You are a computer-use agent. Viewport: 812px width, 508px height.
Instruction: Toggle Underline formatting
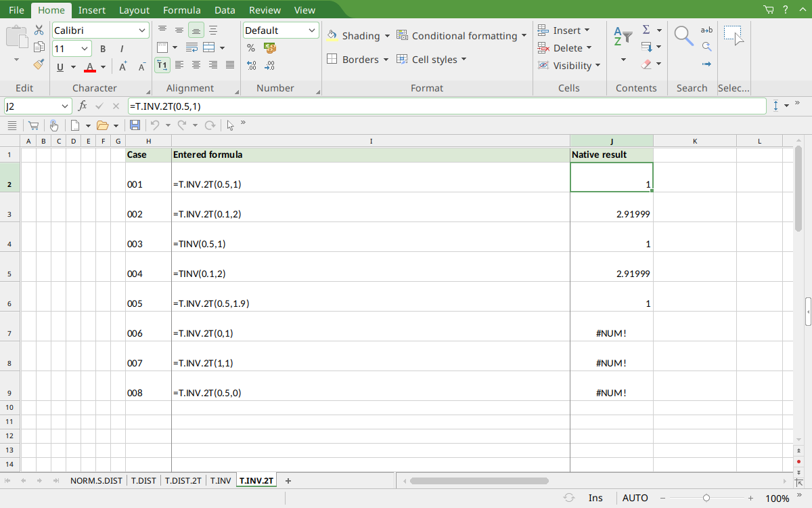coord(60,66)
